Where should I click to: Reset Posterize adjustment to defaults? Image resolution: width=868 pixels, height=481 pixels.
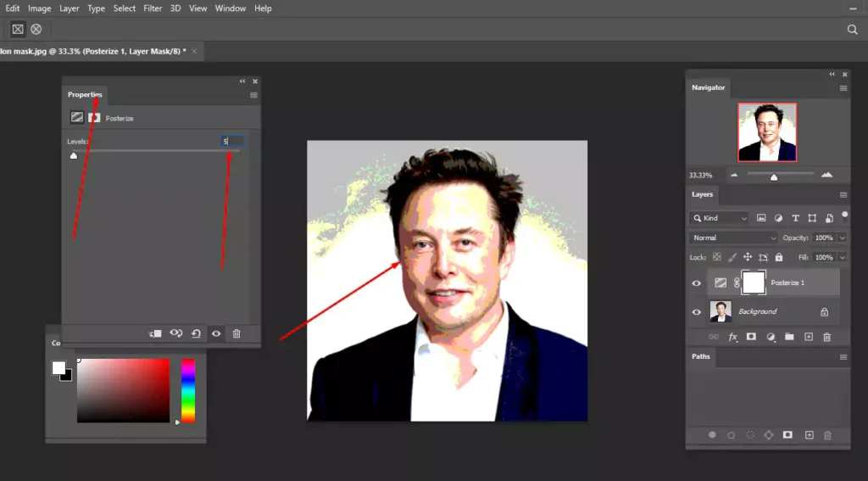click(x=196, y=334)
